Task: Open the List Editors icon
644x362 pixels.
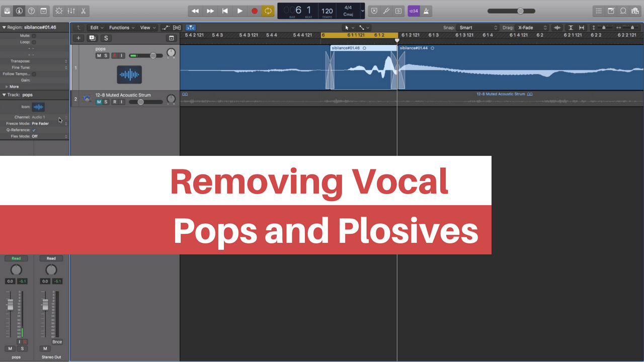Action: (x=599, y=11)
